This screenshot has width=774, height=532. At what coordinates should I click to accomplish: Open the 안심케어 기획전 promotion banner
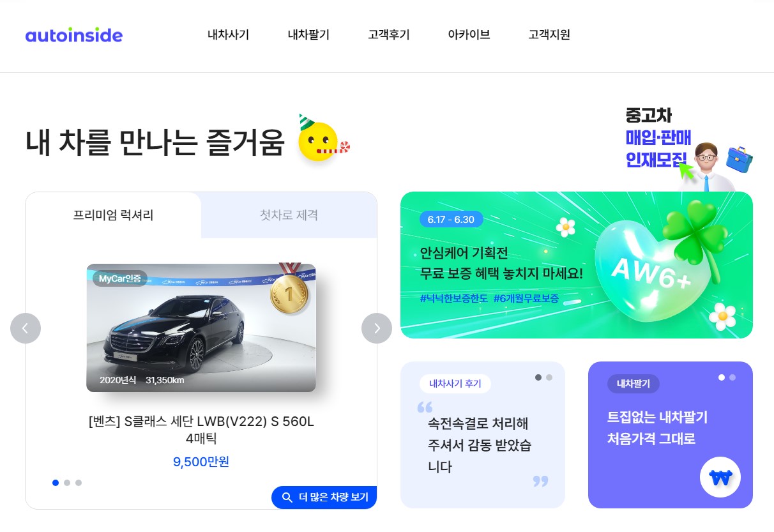[577, 265]
